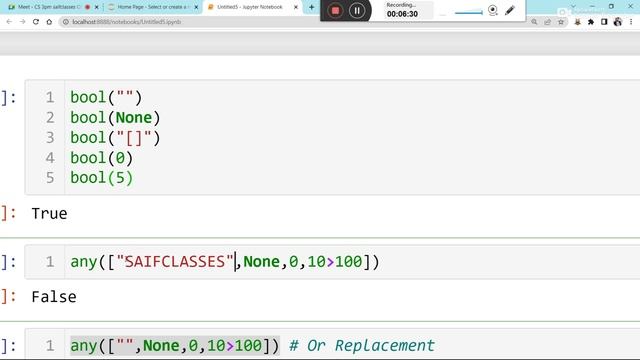The width and height of the screenshot is (640, 360).
Task: View site information for localhost
Action: [x=65, y=22]
